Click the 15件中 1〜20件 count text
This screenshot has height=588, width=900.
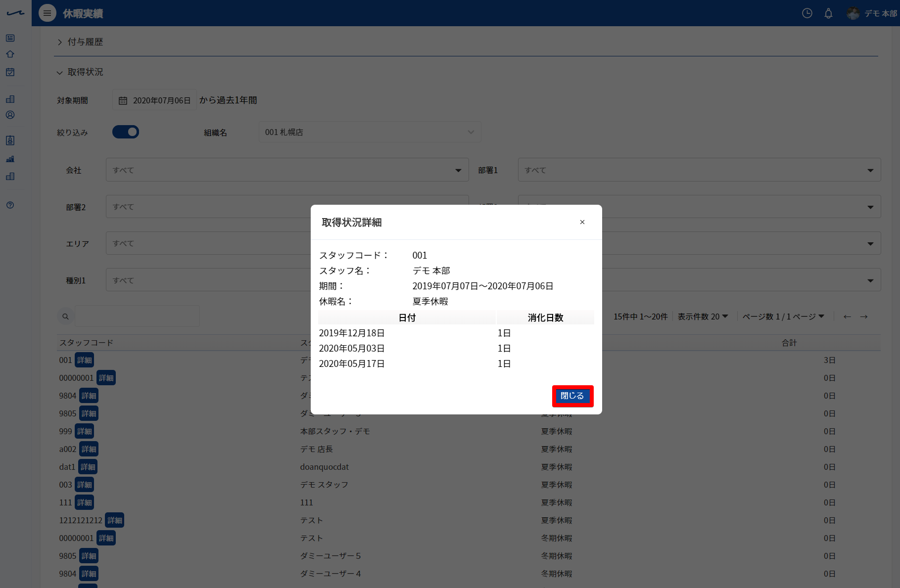point(641,317)
